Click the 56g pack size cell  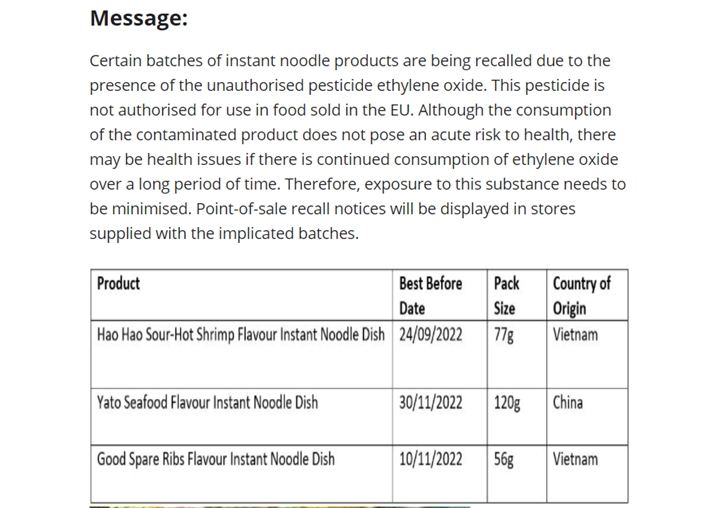(504, 460)
